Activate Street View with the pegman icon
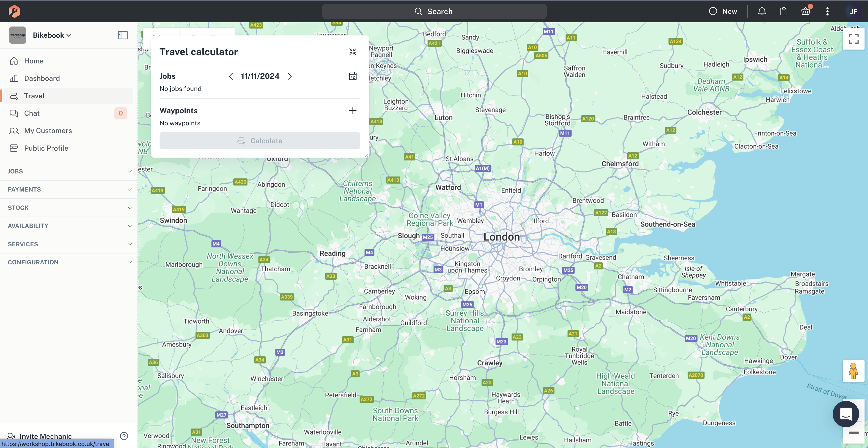The image size is (868, 448). click(854, 371)
